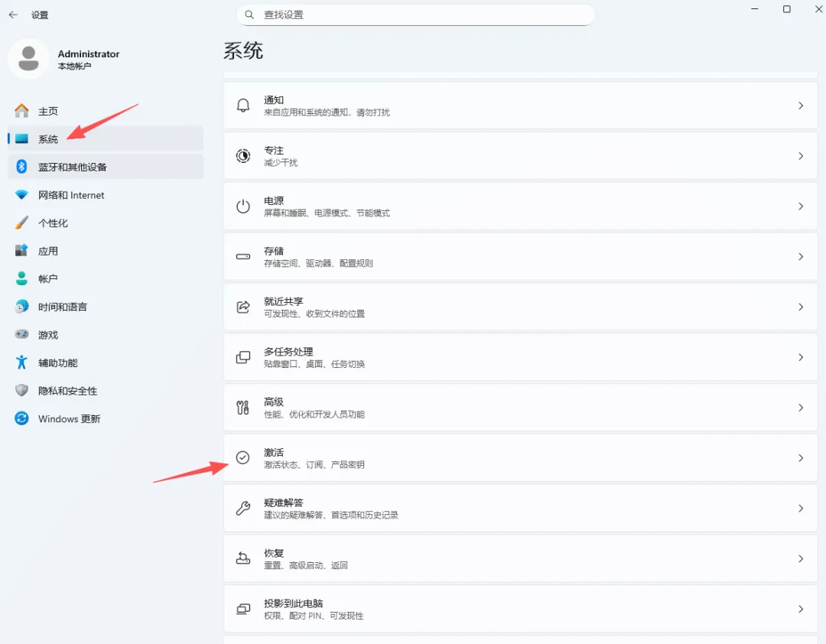This screenshot has width=826, height=644.
Task: Click 屏幕和睡眠、电源模式、节能模式 description text
Action: click(x=327, y=213)
